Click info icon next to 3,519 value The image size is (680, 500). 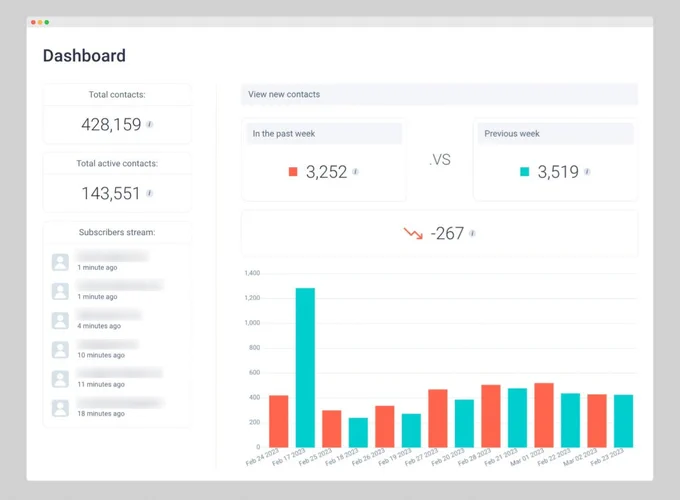[x=587, y=171]
